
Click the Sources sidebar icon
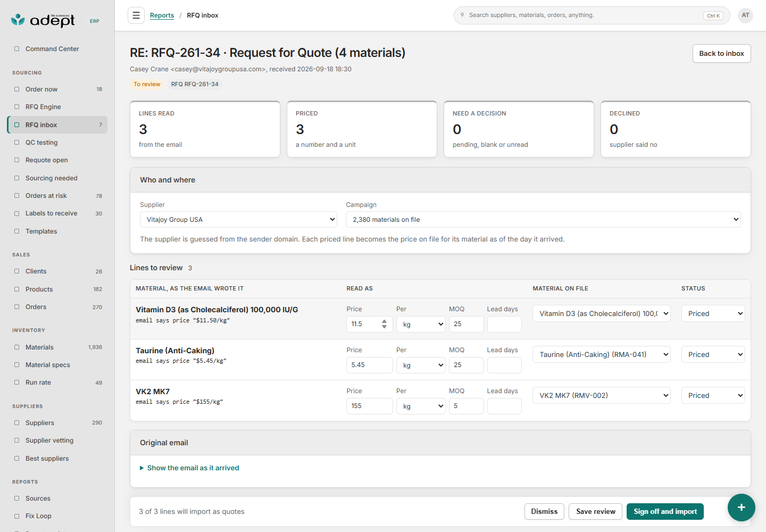pos(16,498)
